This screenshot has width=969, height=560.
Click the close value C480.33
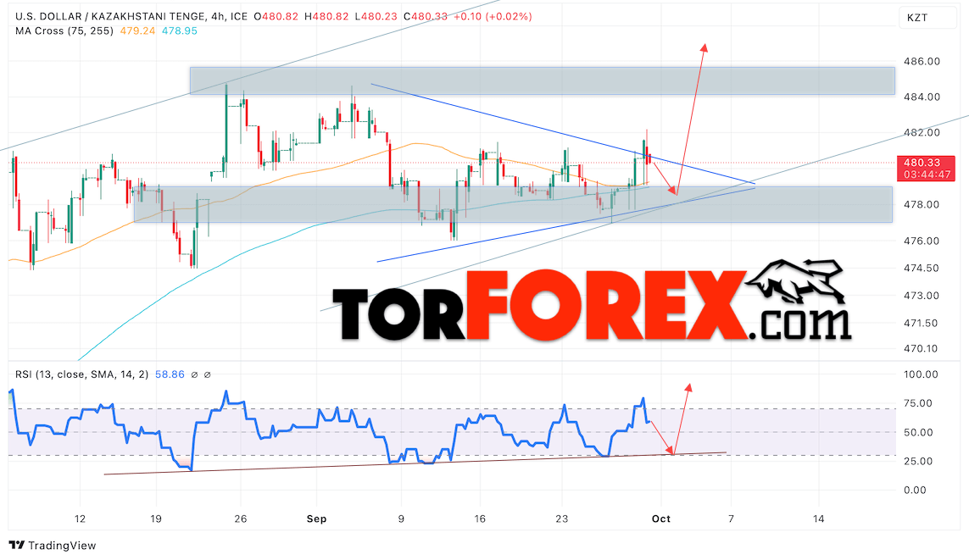pos(426,17)
